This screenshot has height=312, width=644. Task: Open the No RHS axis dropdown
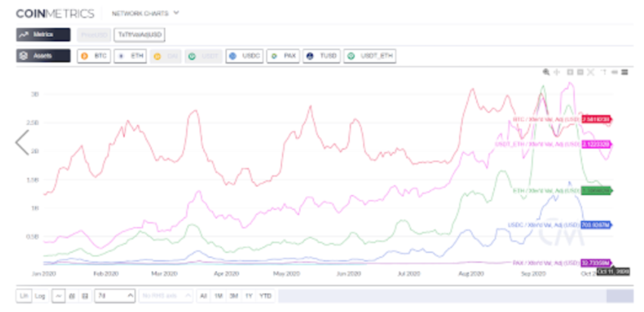coord(166,295)
